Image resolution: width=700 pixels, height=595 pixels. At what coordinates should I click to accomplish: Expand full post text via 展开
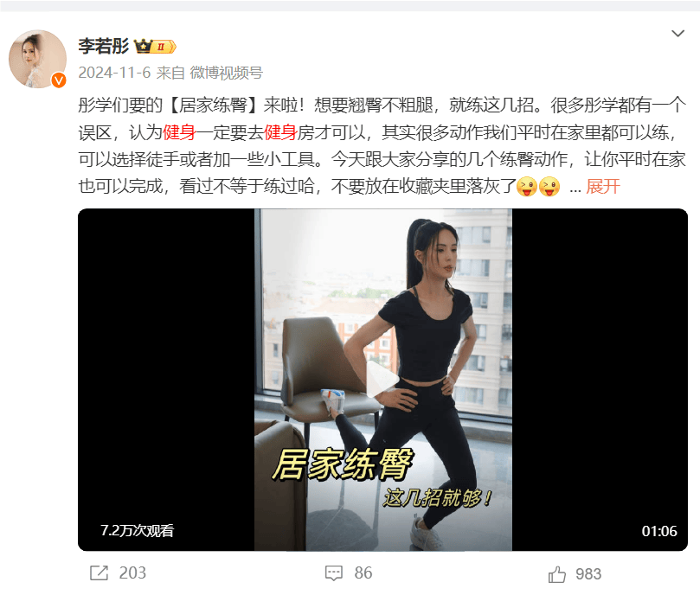(x=603, y=186)
